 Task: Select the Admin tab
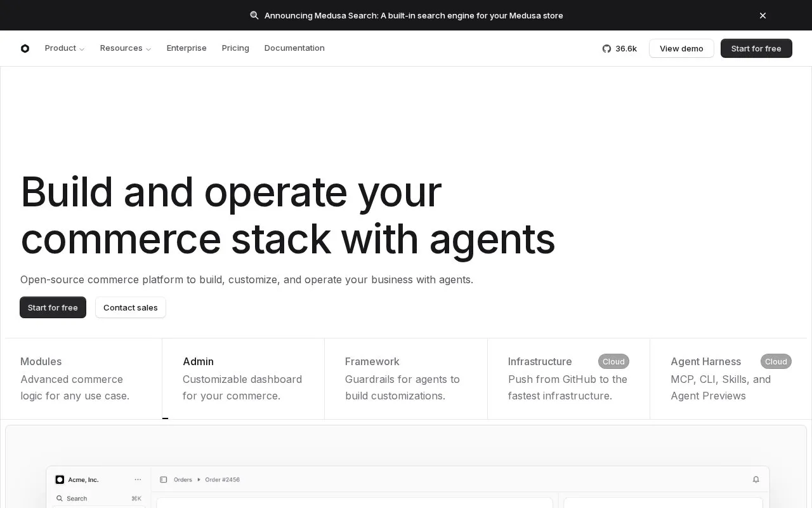(243, 378)
